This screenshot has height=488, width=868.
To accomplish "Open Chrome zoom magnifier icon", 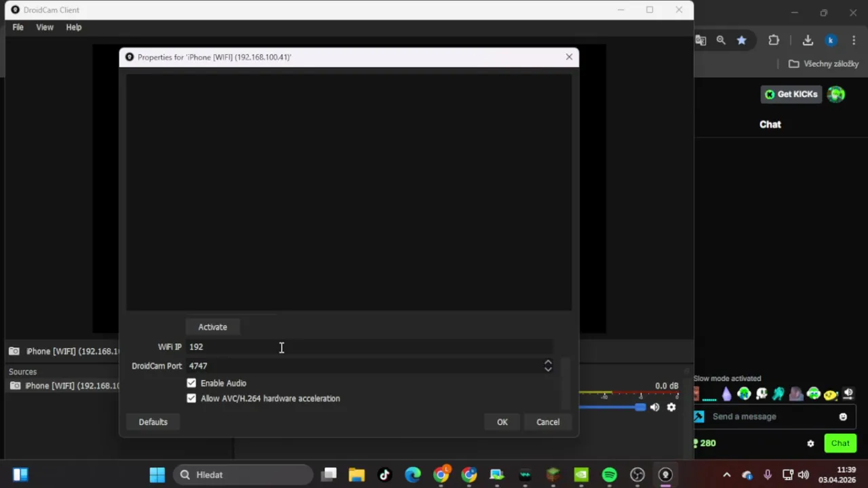I will pyautogui.click(x=721, y=40).
